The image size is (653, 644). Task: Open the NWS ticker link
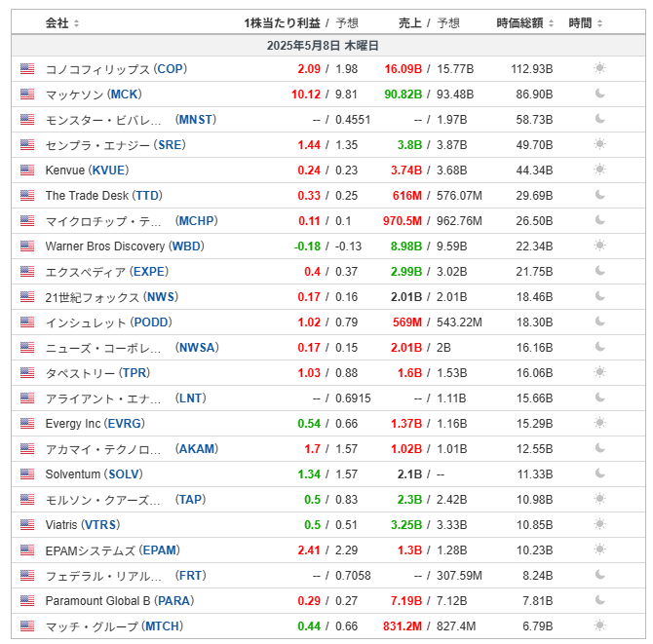coord(161,297)
